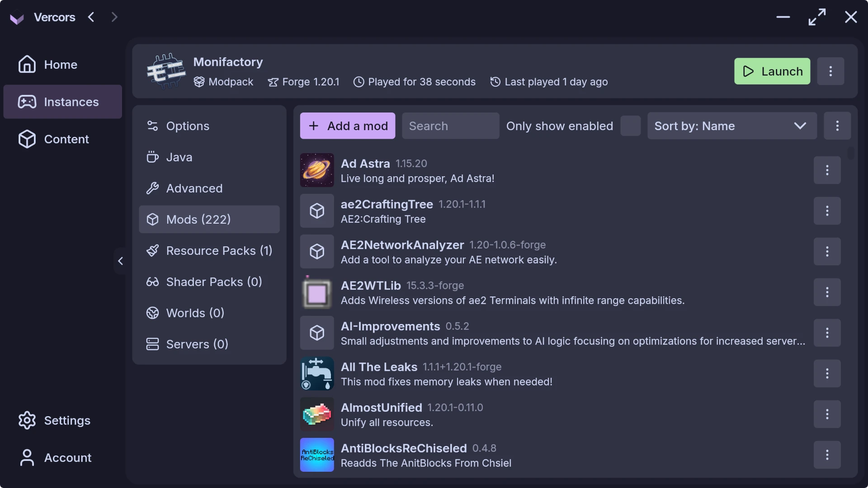Open the mod list more options menu
The image size is (868, 488).
click(x=837, y=126)
